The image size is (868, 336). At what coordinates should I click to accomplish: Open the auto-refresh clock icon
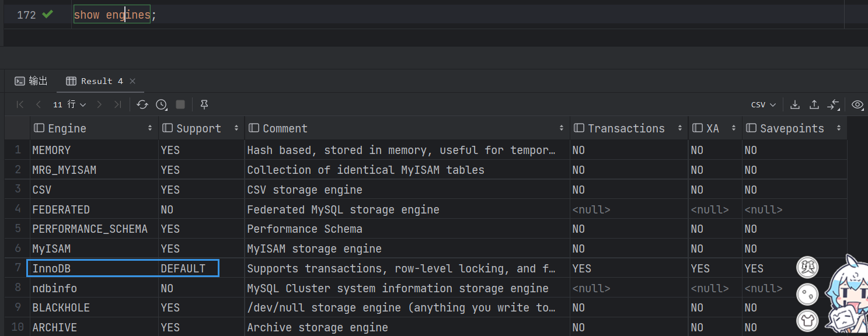(162, 104)
